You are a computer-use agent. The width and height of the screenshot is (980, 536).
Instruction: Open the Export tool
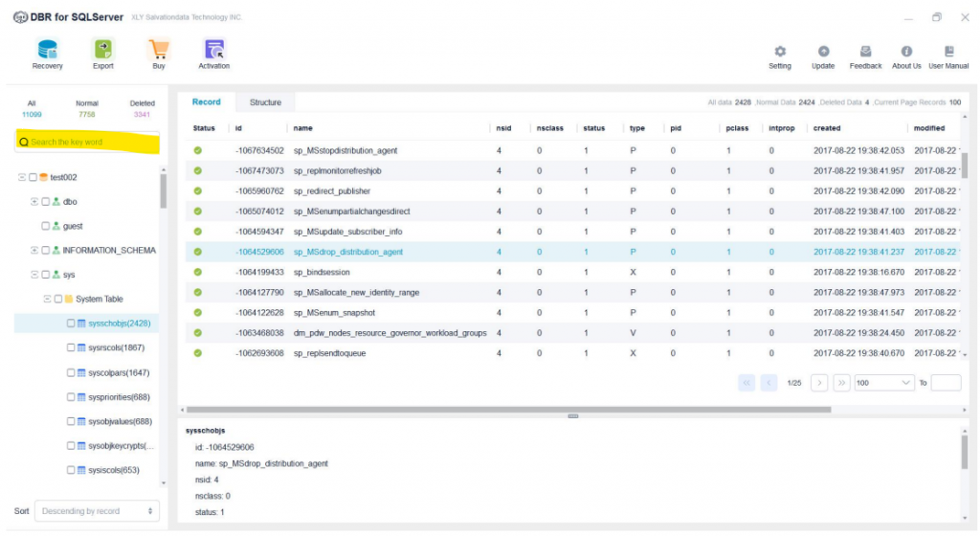102,50
